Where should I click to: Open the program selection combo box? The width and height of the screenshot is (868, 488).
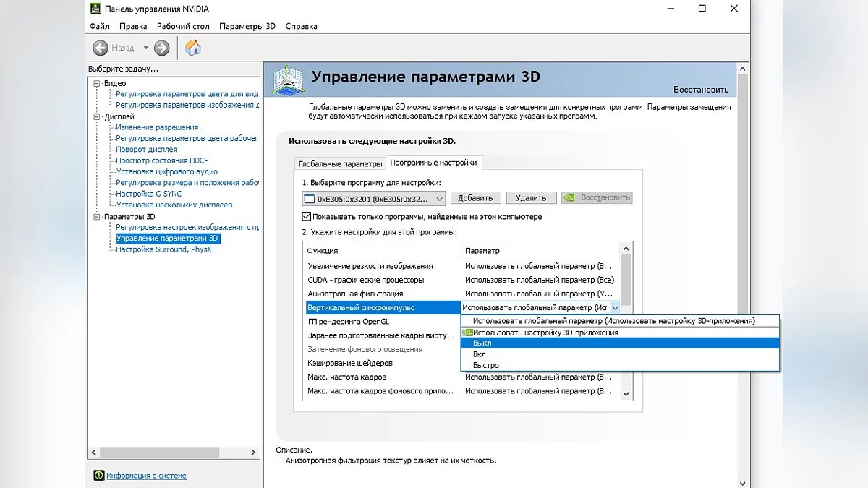[x=373, y=198]
